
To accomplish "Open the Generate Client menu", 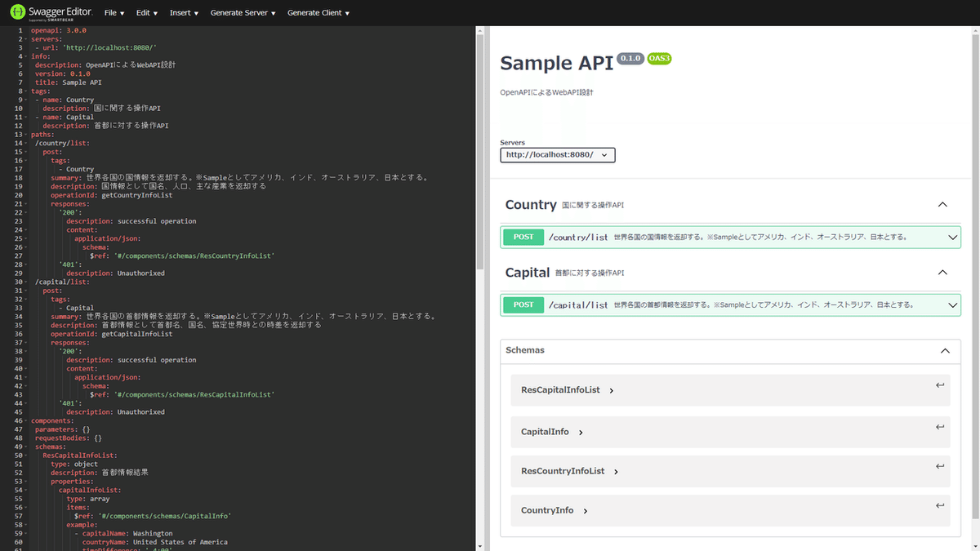I will [x=318, y=13].
